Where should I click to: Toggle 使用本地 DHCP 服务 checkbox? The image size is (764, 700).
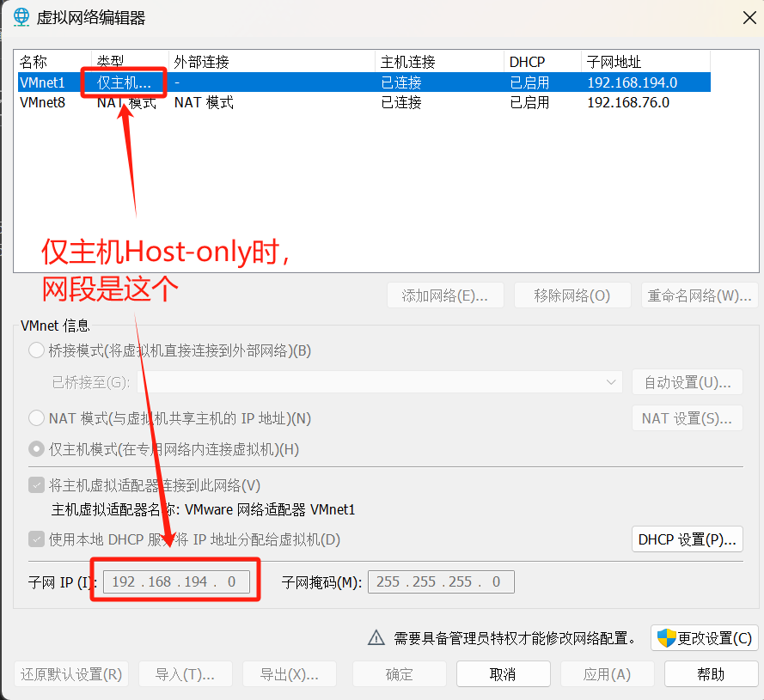click(x=37, y=539)
